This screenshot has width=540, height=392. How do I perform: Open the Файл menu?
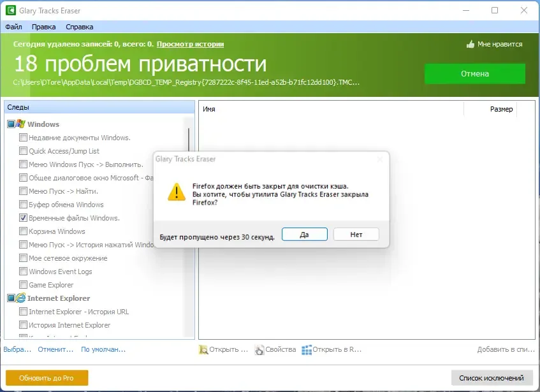[x=14, y=27]
